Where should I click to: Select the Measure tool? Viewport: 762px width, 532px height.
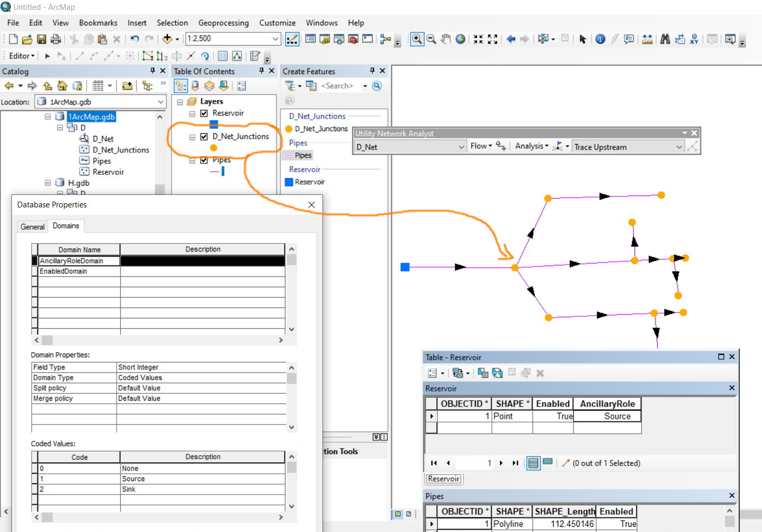(647, 39)
